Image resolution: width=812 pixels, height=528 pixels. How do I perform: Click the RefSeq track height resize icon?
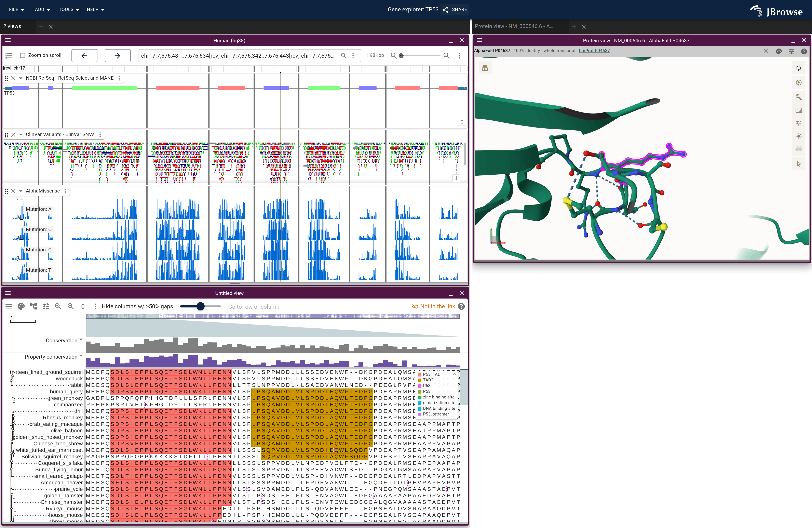pyautogui.click(x=462, y=122)
